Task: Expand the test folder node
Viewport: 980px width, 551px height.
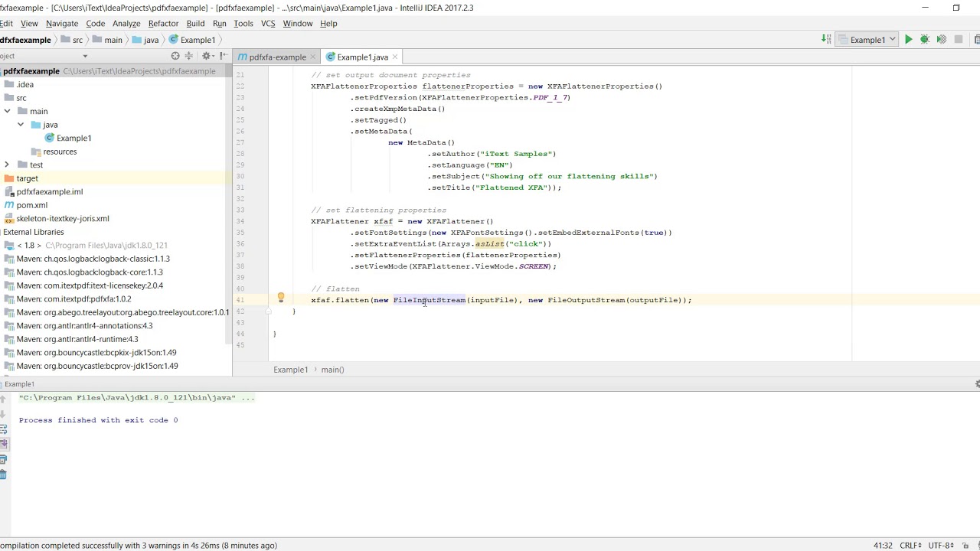Action: pyautogui.click(x=7, y=165)
